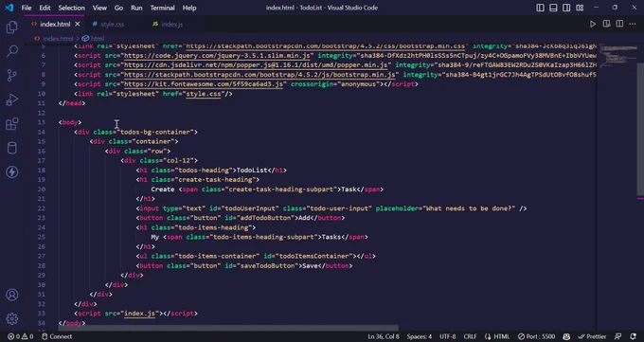Open the editor More Actions ellipsis
Screen dimensions: 644x342
632,24
